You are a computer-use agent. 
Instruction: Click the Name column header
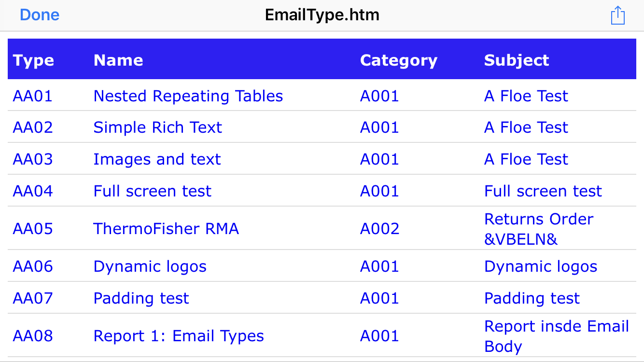click(x=118, y=60)
